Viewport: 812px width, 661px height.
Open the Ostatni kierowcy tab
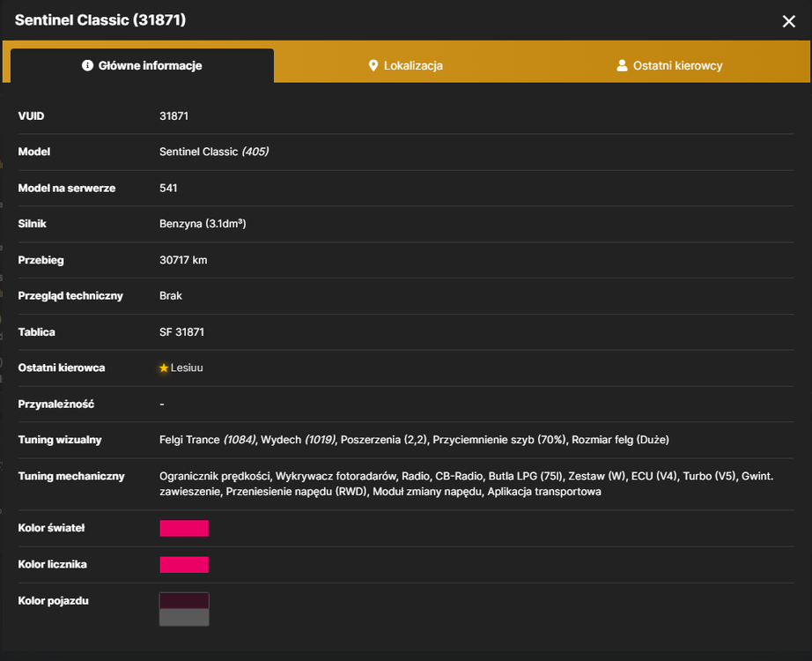[669, 66]
